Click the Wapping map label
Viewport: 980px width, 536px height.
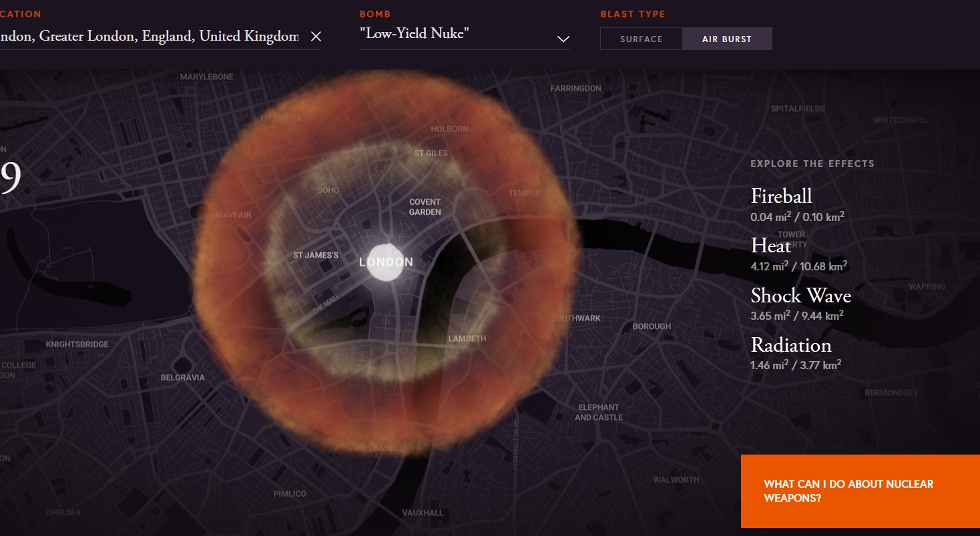click(927, 286)
